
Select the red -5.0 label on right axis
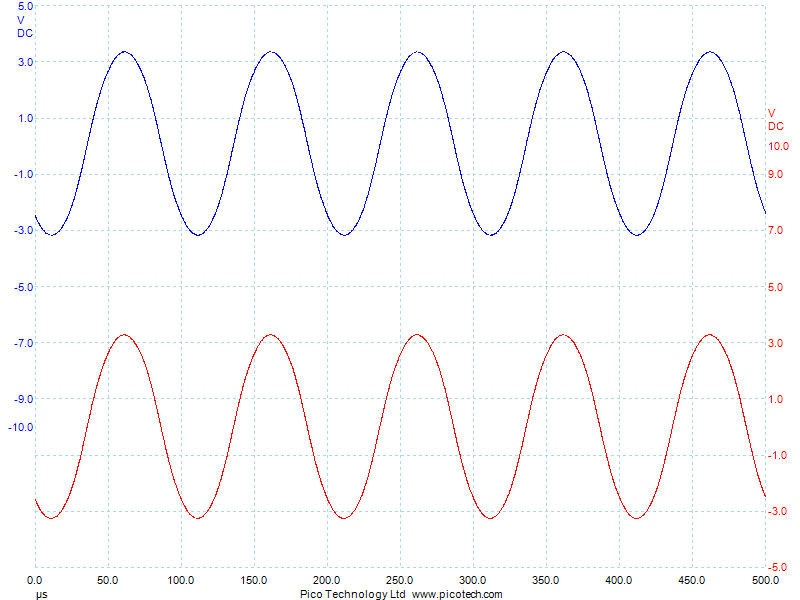pos(778,568)
